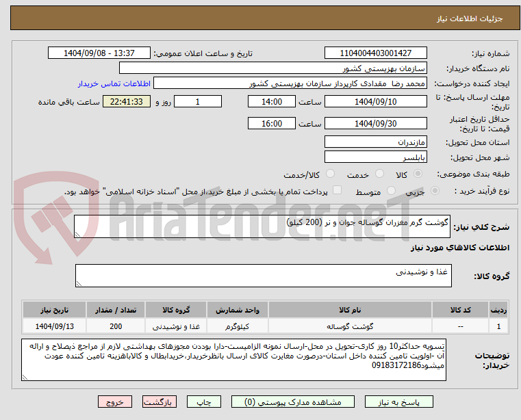Click the چاپ print button

tap(204, 402)
